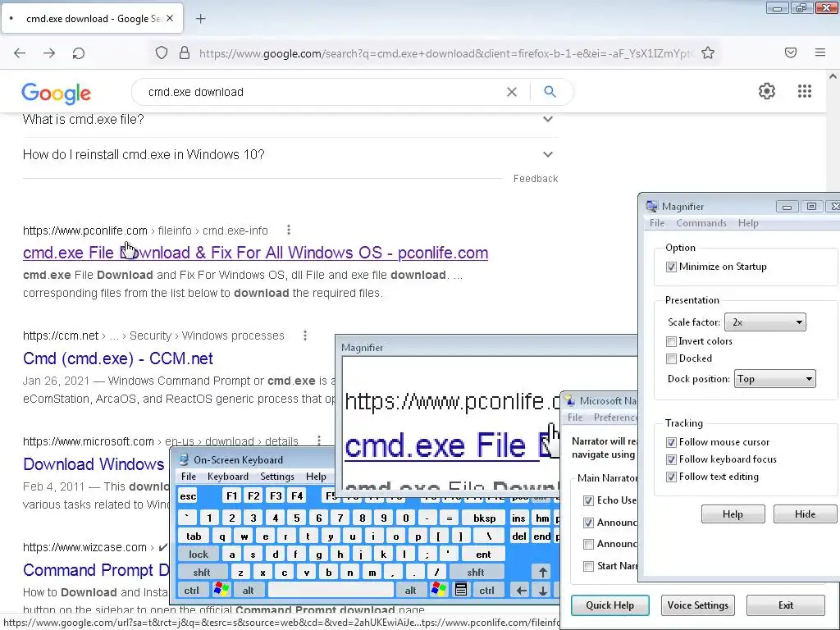Image resolution: width=840 pixels, height=630 pixels.
Task: Save to Pocket icon in toolbar
Action: [791, 52]
